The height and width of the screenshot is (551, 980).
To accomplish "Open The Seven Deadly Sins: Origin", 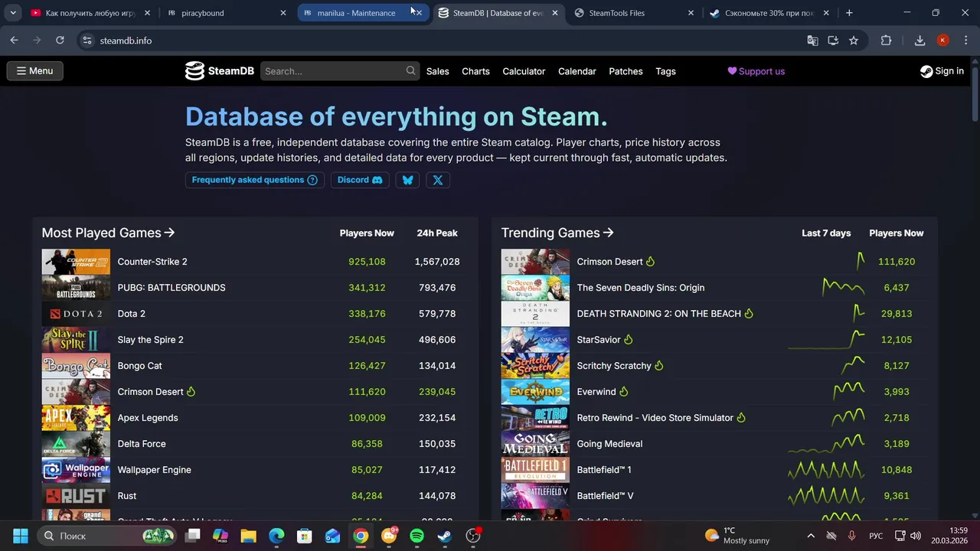I will click(x=640, y=288).
